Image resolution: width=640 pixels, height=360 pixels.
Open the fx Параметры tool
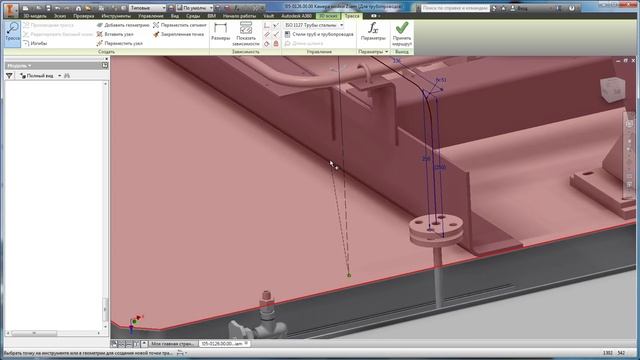[373, 32]
